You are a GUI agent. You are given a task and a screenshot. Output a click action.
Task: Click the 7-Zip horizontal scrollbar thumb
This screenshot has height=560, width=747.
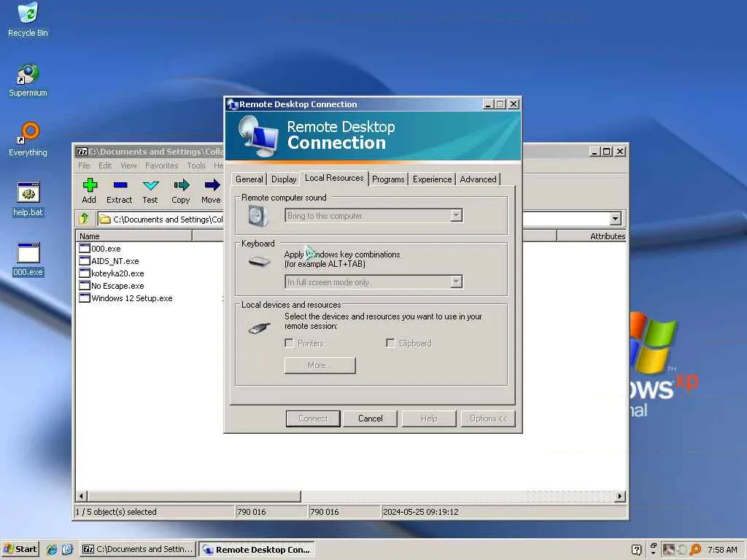click(x=194, y=496)
